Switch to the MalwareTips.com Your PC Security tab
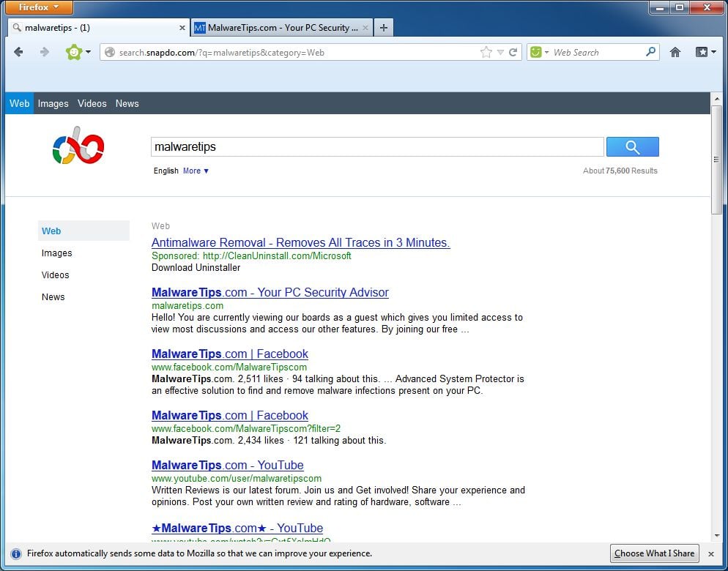This screenshot has width=728, height=571. tap(282, 28)
